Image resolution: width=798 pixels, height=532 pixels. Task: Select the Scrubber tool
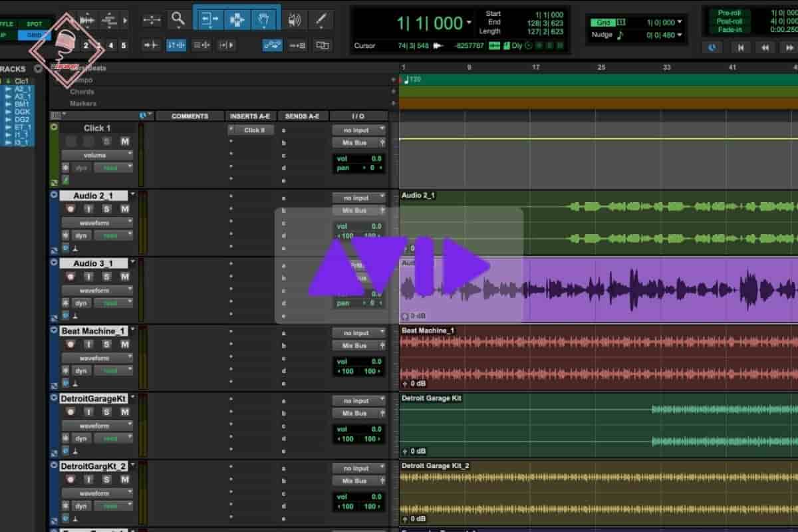295,19
